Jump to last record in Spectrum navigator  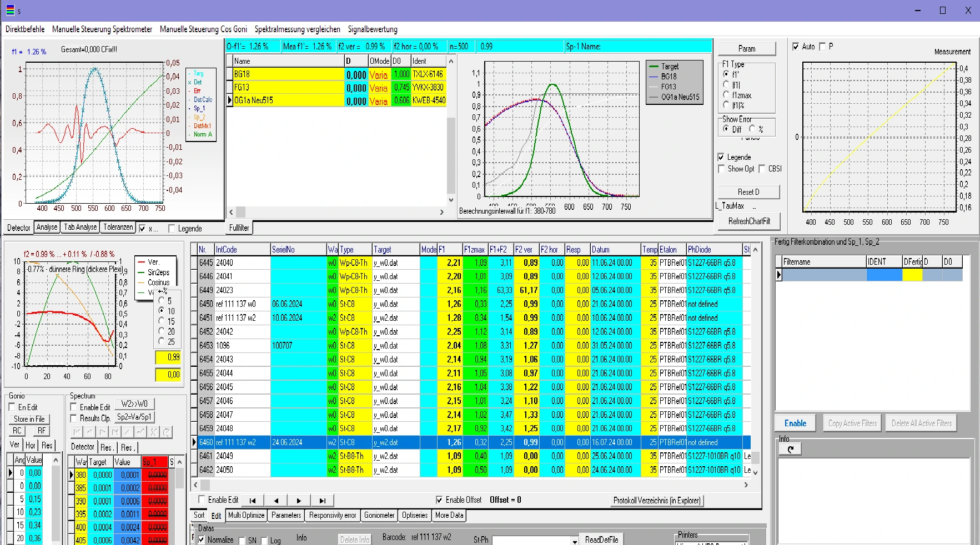tap(115, 432)
